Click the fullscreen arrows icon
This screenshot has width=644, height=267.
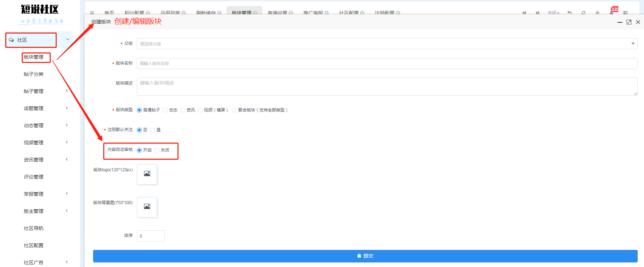pos(597,13)
